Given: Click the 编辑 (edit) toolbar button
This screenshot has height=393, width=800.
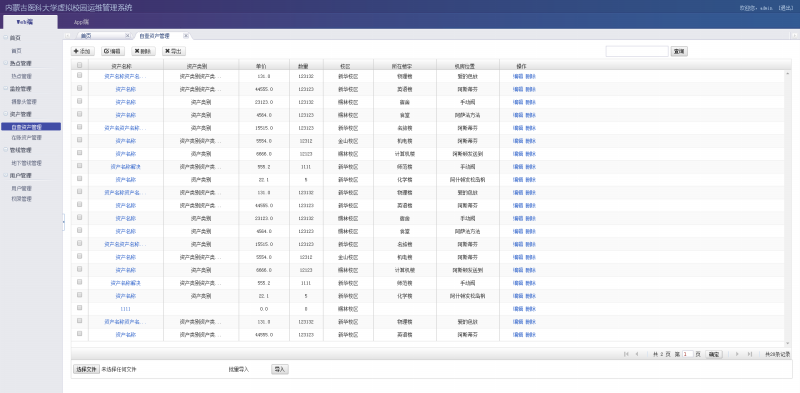Looking at the screenshot, I should tap(113, 51).
